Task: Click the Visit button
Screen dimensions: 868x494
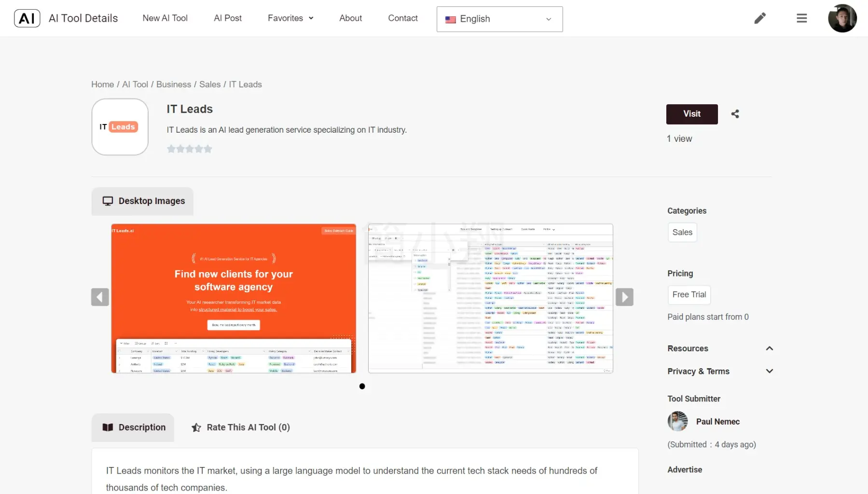Action: [692, 114]
